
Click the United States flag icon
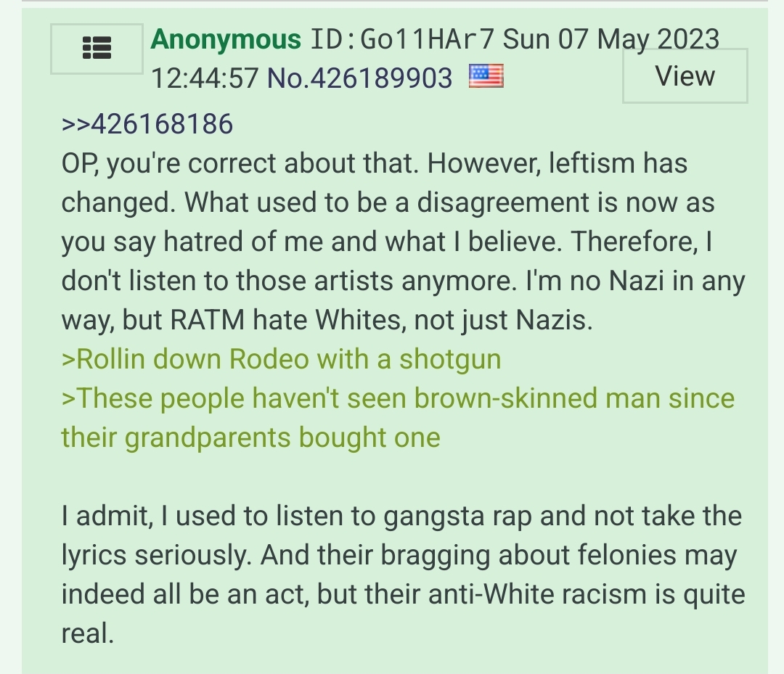[x=486, y=76]
